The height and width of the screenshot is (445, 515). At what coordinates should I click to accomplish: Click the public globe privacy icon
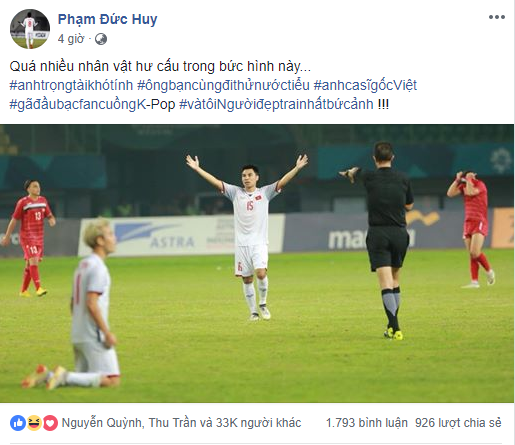click(x=101, y=39)
